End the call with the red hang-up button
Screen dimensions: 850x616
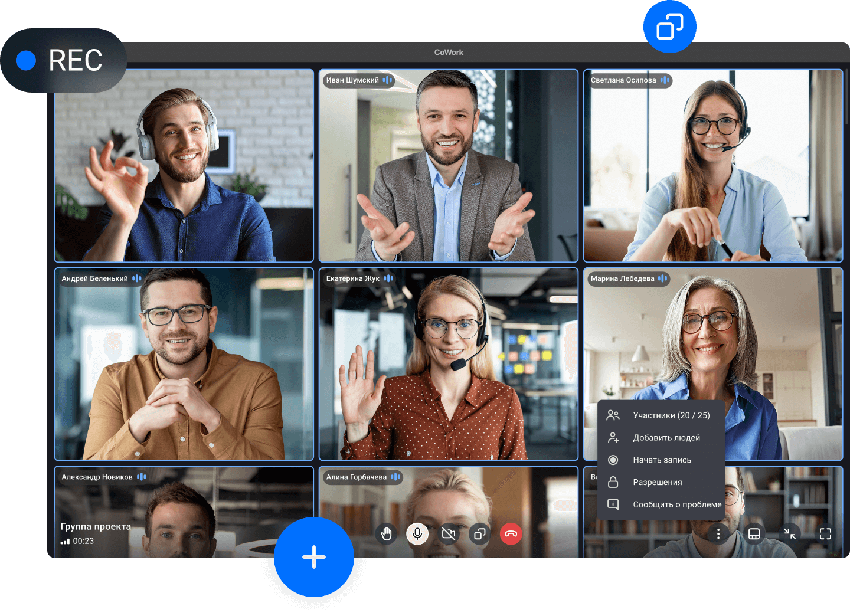(x=511, y=534)
